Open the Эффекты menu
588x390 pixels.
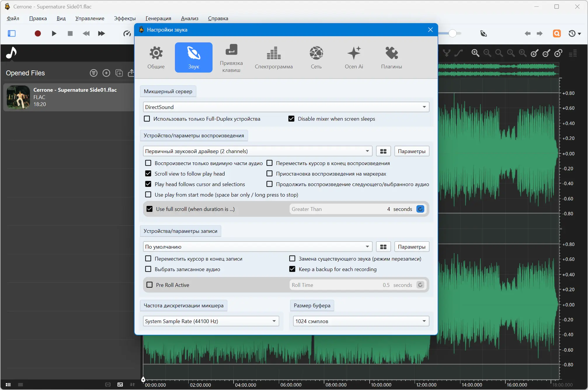pyautogui.click(x=125, y=18)
